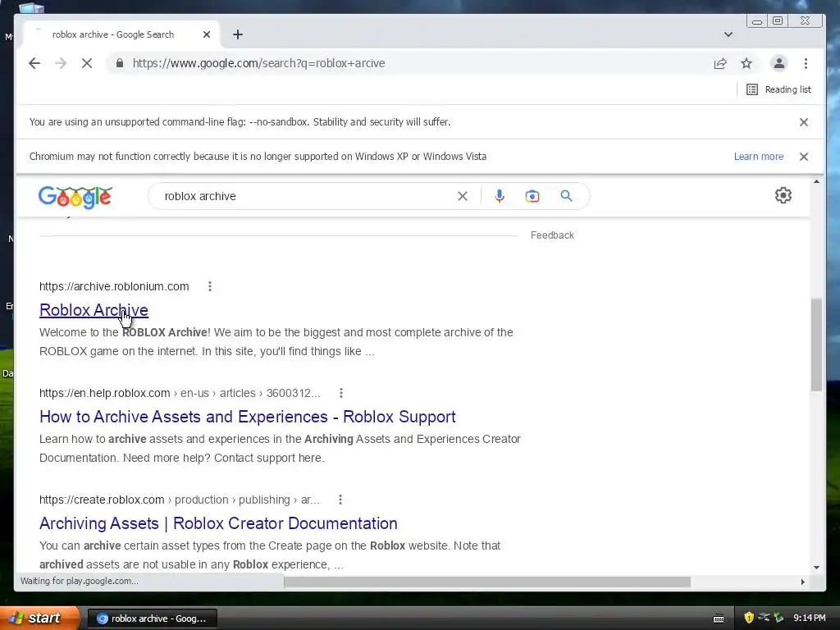The height and width of the screenshot is (630, 840).
Task: Click the padlock site info icon
Action: click(120, 63)
